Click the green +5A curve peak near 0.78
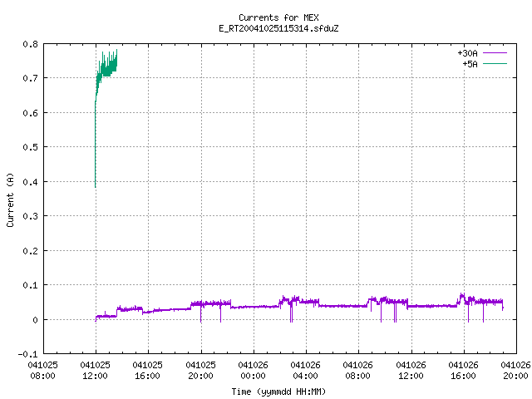This screenshot has height=399, width=532. [x=116, y=51]
